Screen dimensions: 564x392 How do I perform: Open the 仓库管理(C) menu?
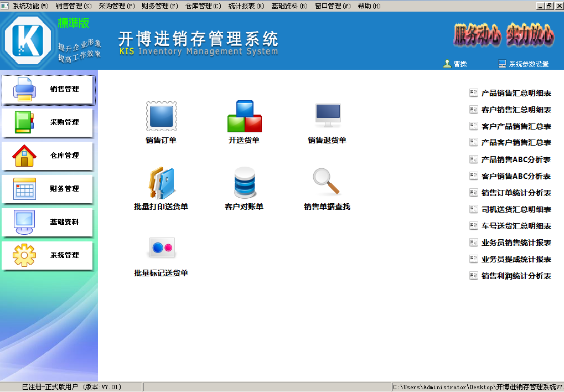click(203, 6)
